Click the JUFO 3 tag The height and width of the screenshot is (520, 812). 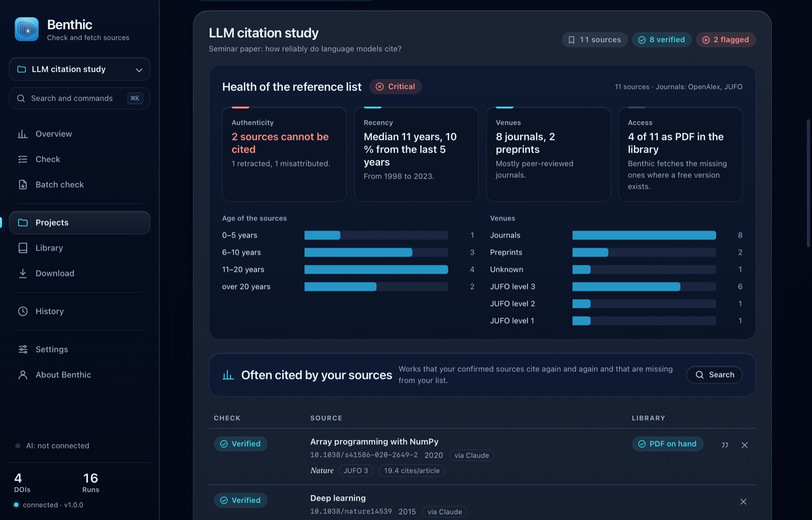(356, 470)
